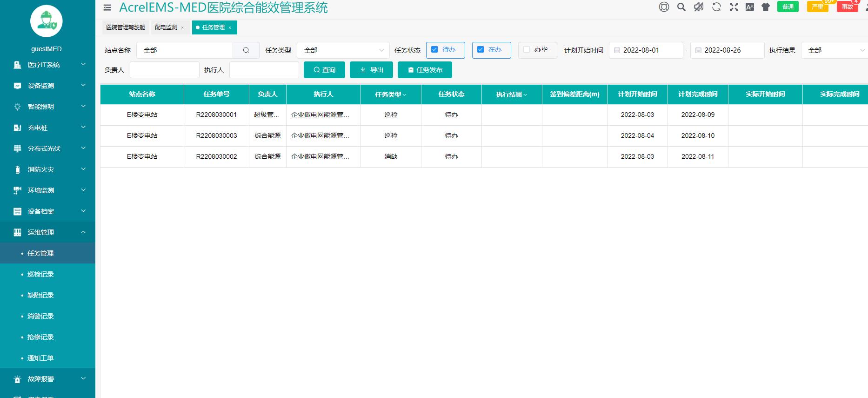
Task: Expand 医疗IT系统 chevron
Action: pyautogui.click(x=83, y=64)
